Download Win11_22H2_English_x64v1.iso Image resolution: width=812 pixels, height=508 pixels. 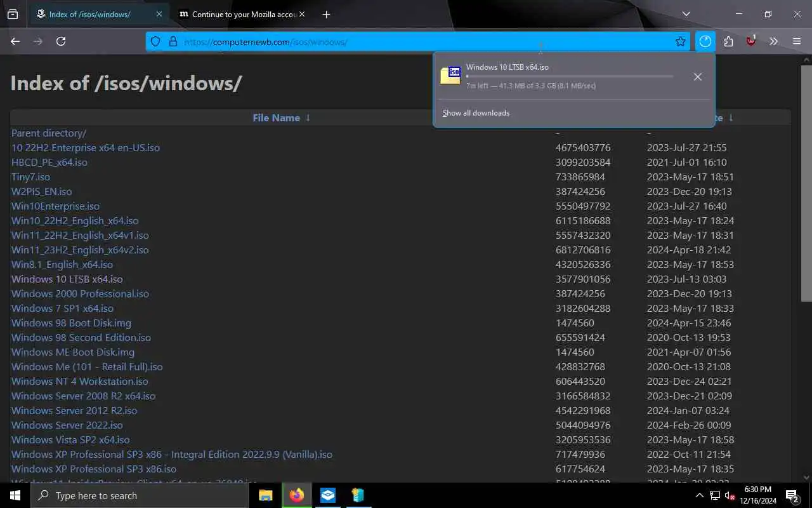point(80,236)
